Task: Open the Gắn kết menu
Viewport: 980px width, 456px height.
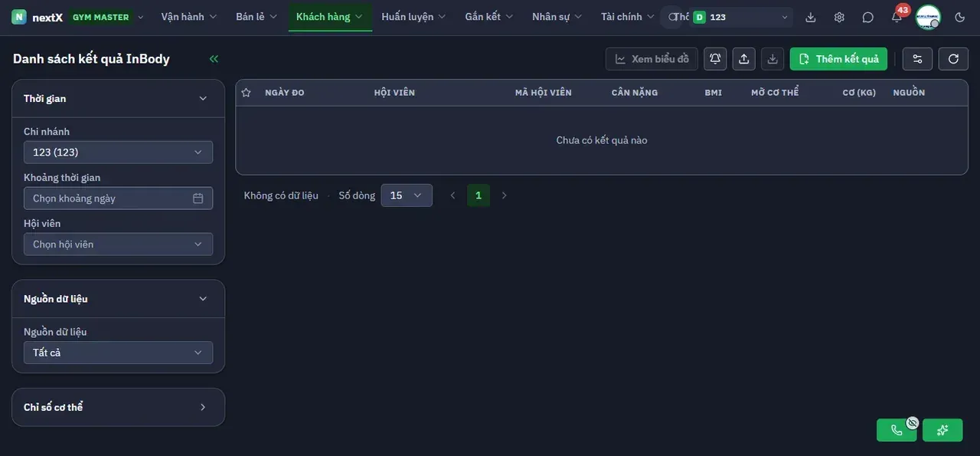Action: [489, 17]
